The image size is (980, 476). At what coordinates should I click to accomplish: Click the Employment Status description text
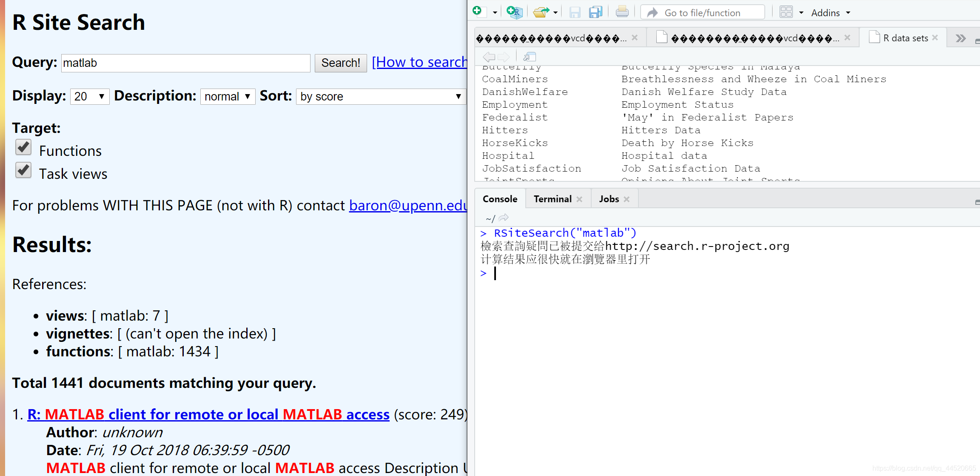677,105
